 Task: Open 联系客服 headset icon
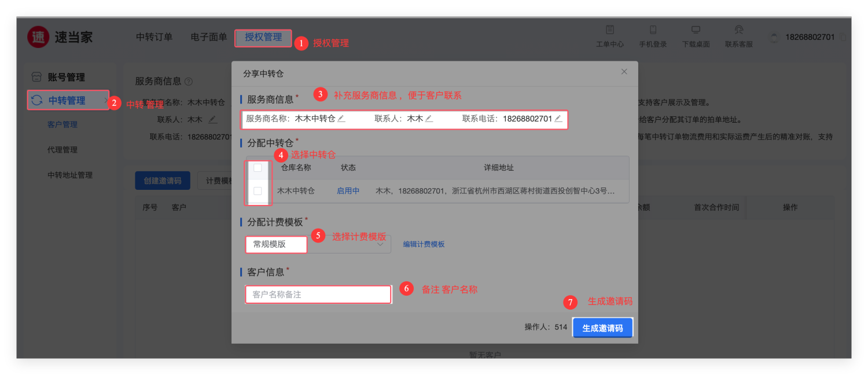pos(738,30)
